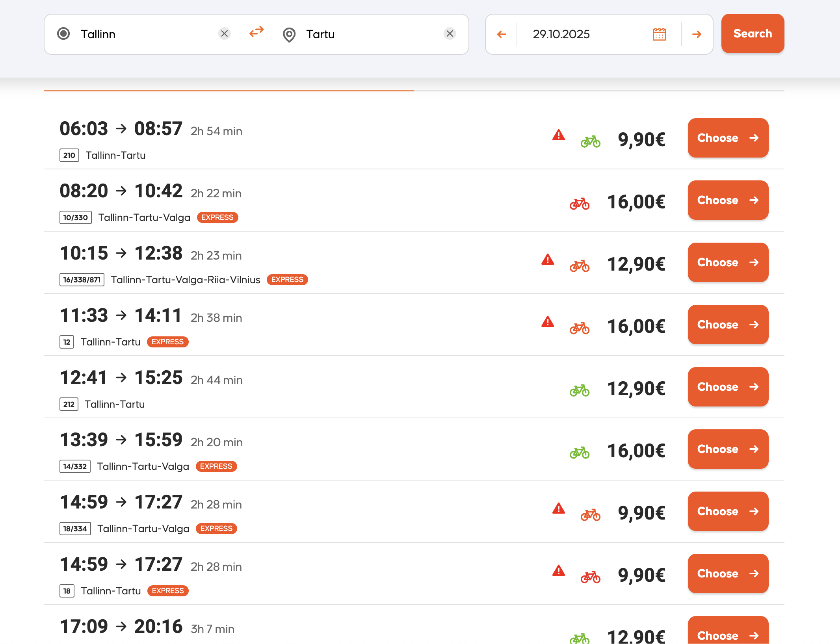Choose the 13:39 train
Screen dimensions: 840x644
point(728,449)
